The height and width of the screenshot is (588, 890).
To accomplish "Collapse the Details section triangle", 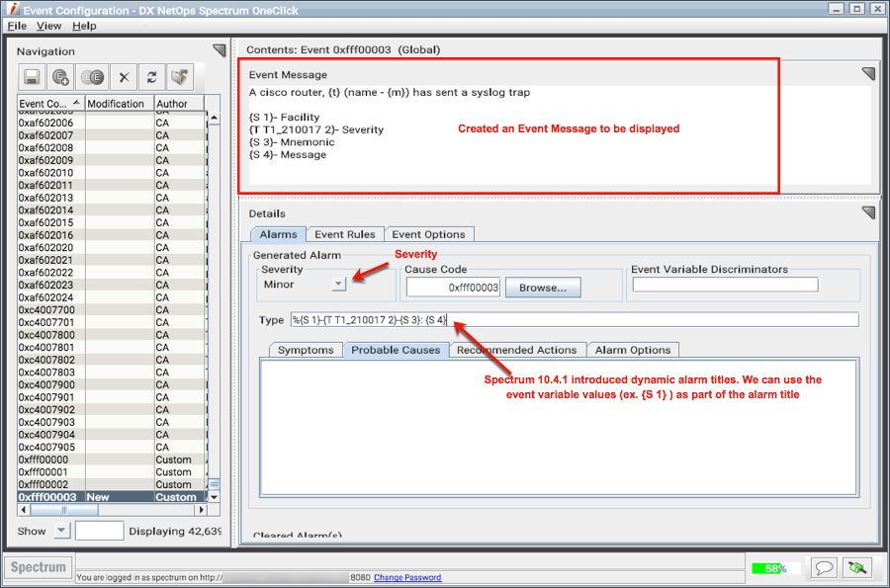I will click(868, 212).
